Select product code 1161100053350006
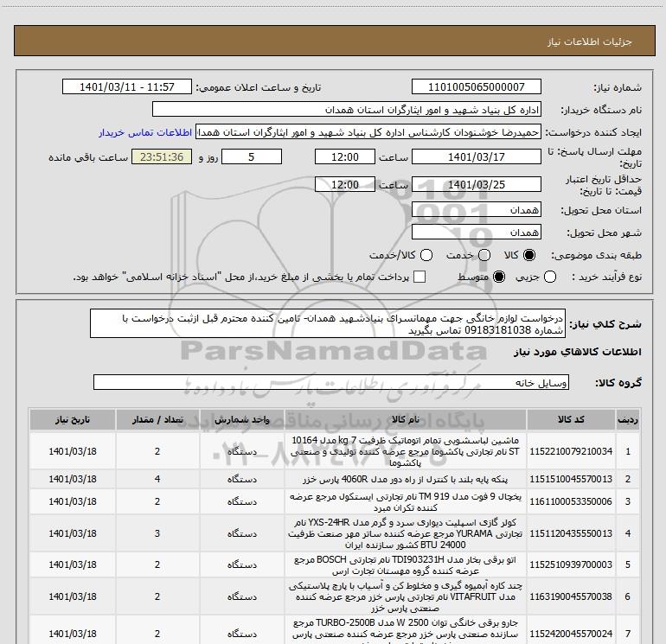 tap(571, 501)
